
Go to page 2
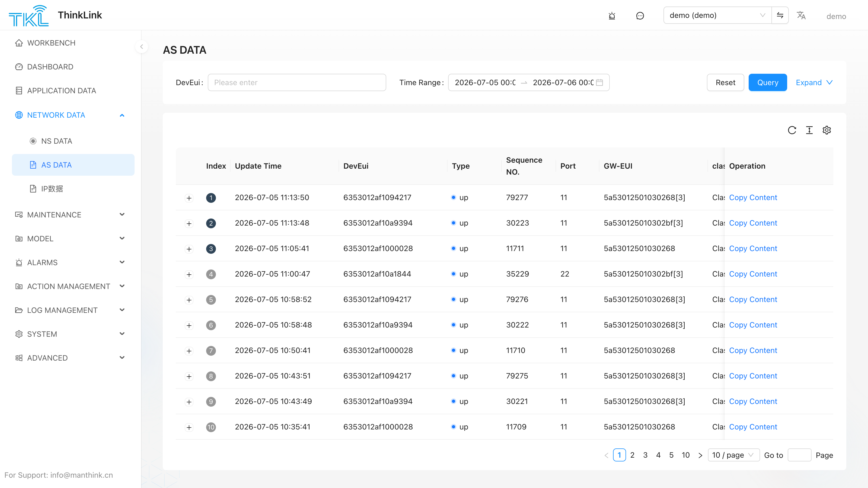click(x=632, y=455)
